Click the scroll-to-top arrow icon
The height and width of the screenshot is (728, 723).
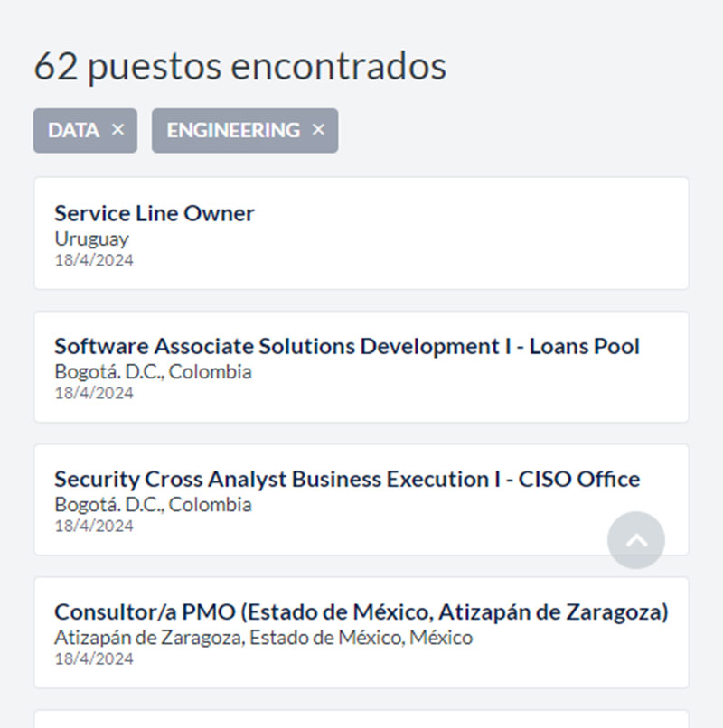pos(636,540)
